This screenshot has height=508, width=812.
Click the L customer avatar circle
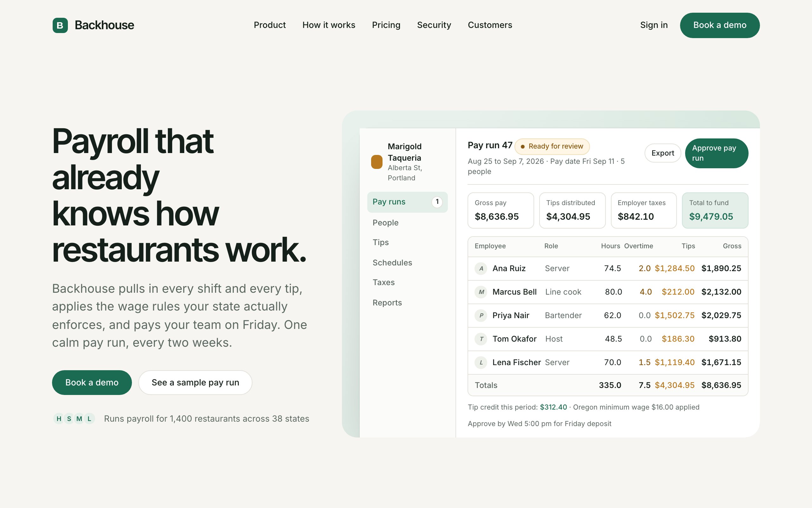89,419
